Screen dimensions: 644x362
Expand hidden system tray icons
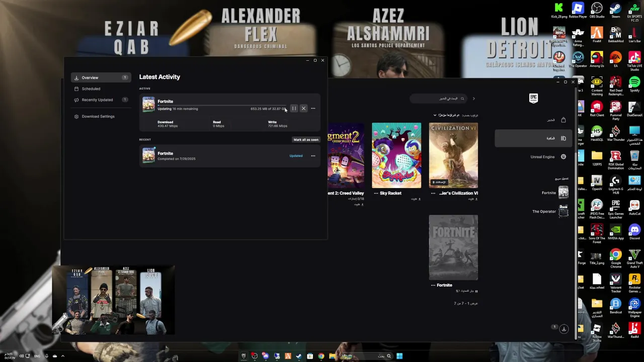coord(62,356)
